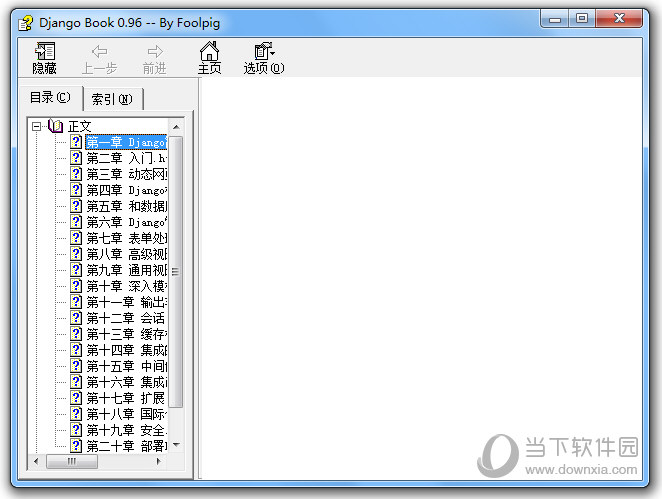This screenshot has height=499, width=662.
Task: Click topic icon of 第十九章 安全
Action: [x=76, y=430]
